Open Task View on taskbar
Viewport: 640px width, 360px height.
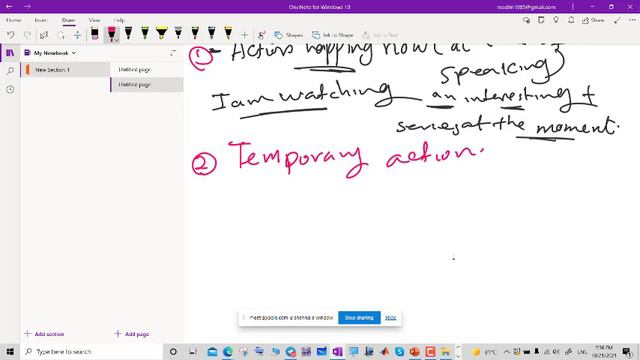pyautogui.click(x=193, y=351)
